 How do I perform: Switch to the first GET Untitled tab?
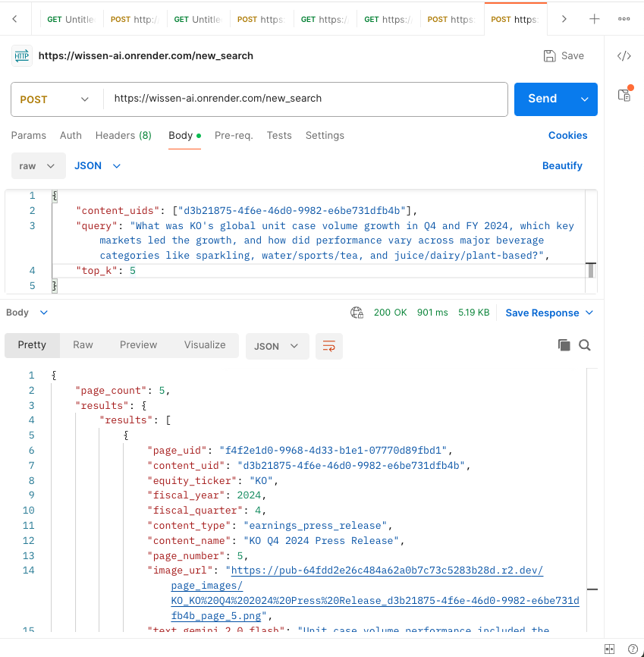click(71, 19)
